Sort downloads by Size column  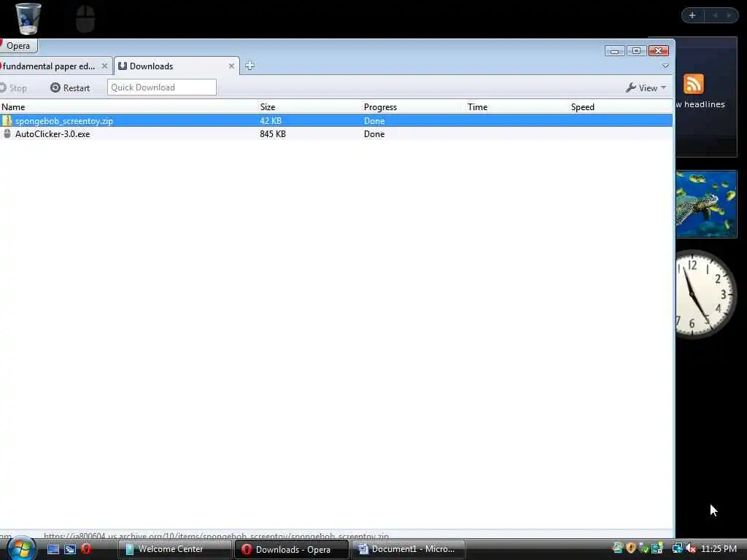coord(267,107)
